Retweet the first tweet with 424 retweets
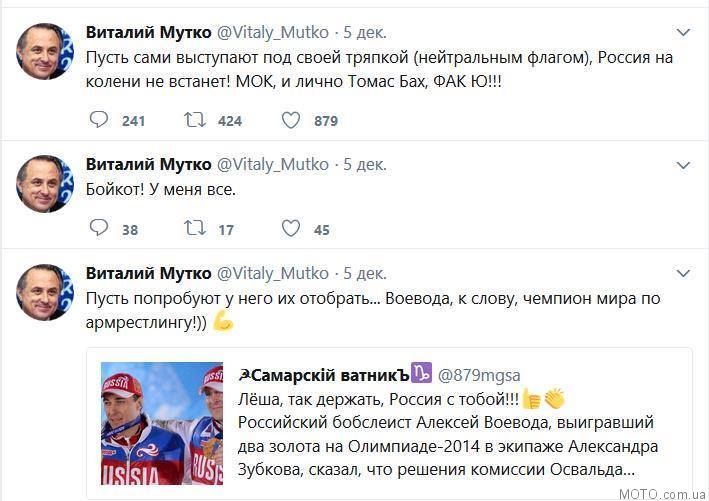The image size is (709, 501). click(x=195, y=120)
